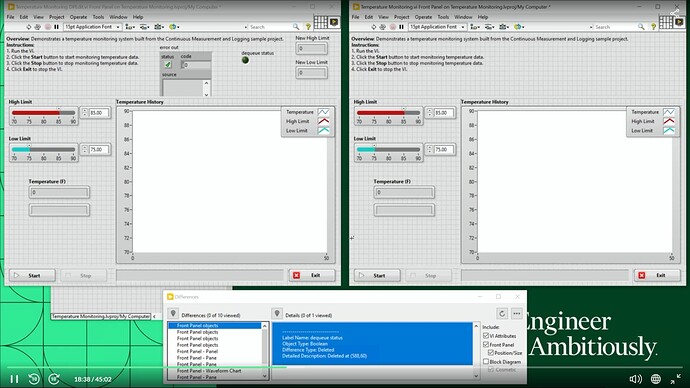
Task: Toggle the VI Attributes checkbox
Action: [486, 336]
